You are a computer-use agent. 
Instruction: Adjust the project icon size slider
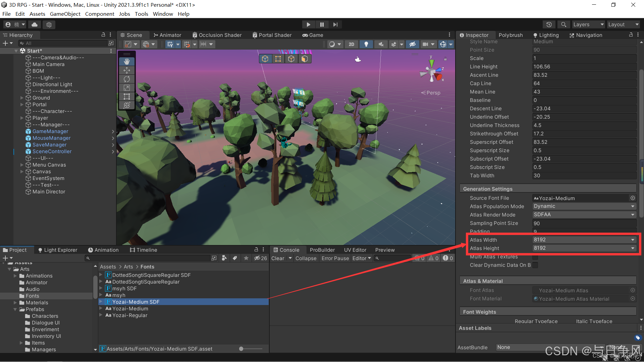(241, 349)
